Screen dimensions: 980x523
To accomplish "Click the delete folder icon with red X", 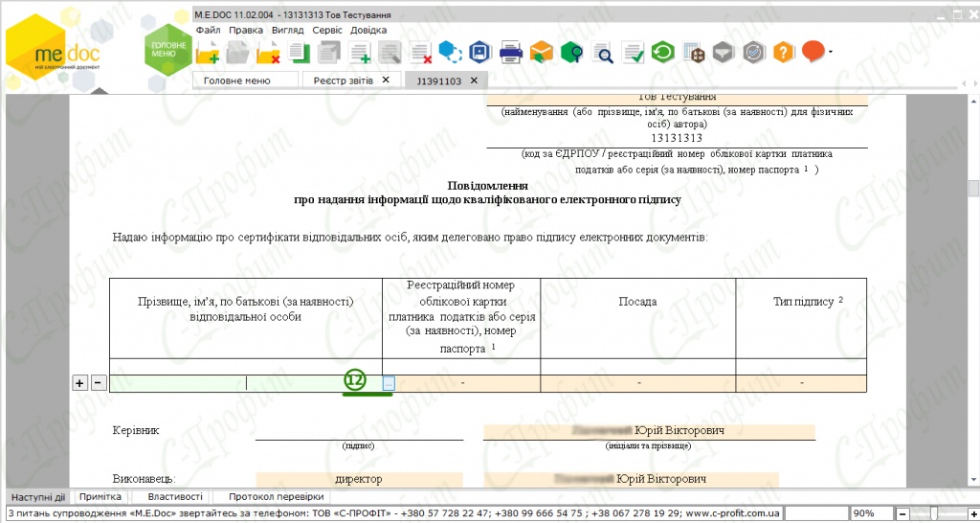I will point(269,53).
